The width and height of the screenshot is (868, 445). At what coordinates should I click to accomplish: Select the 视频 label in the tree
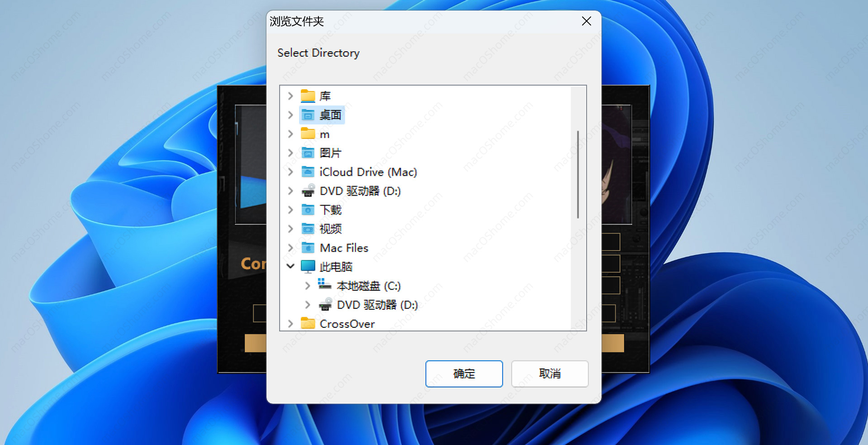[331, 229]
